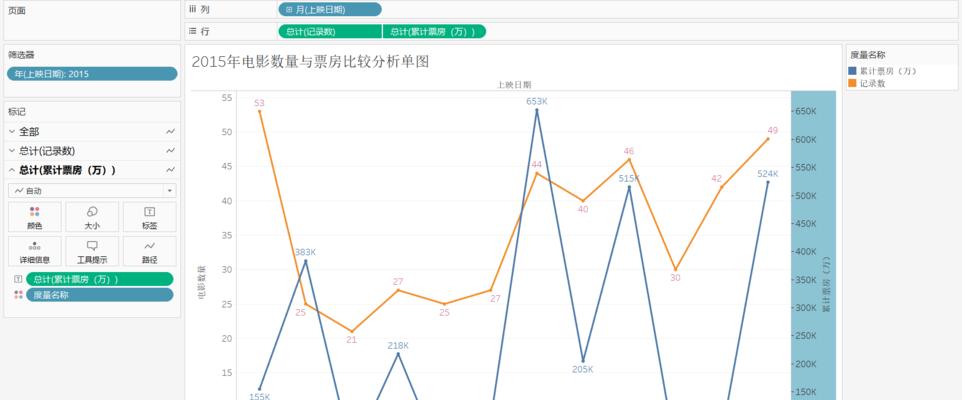The width and height of the screenshot is (962, 400).
Task: Click the line mark icon on the 全部 row
Action: [x=171, y=131]
